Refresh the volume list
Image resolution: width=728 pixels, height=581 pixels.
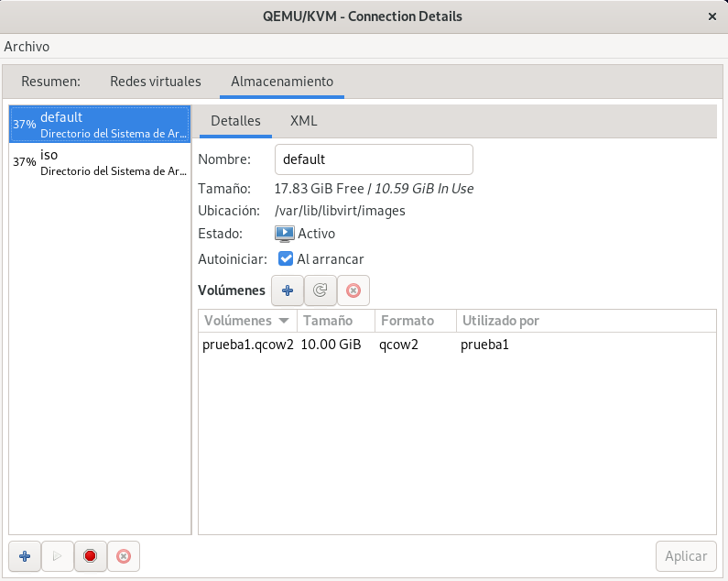[x=321, y=290]
